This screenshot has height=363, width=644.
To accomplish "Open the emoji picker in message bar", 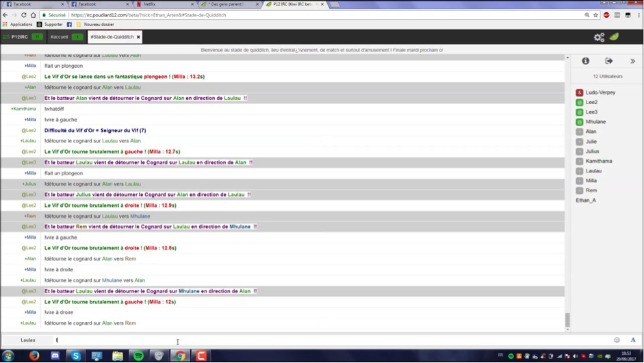I will (617, 340).
